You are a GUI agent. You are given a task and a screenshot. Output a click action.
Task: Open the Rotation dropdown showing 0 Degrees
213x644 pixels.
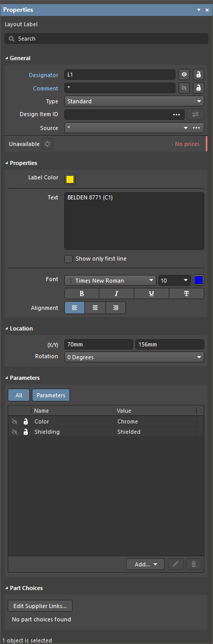[134, 357]
